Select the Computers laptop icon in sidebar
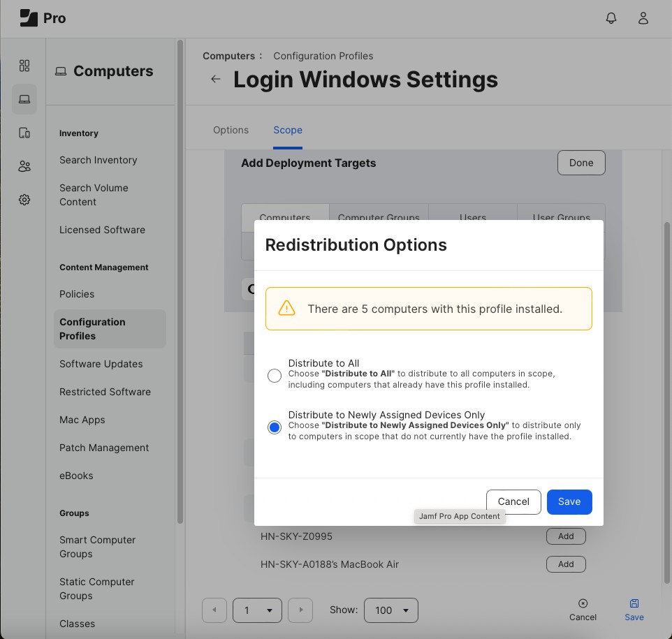Image resolution: width=672 pixels, height=639 pixels. (24, 99)
